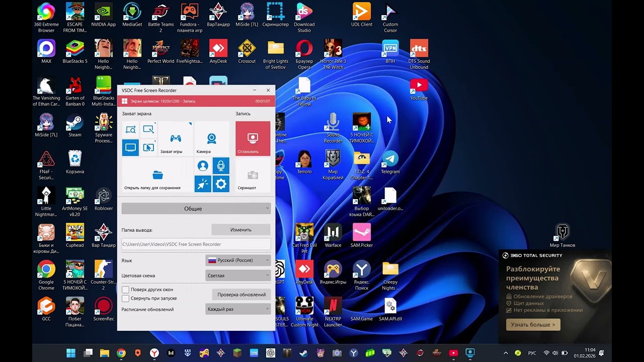Open the SAM.API.dll file on desktop
Image resolution: width=644 pixels, height=362 pixels.
click(x=390, y=309)
